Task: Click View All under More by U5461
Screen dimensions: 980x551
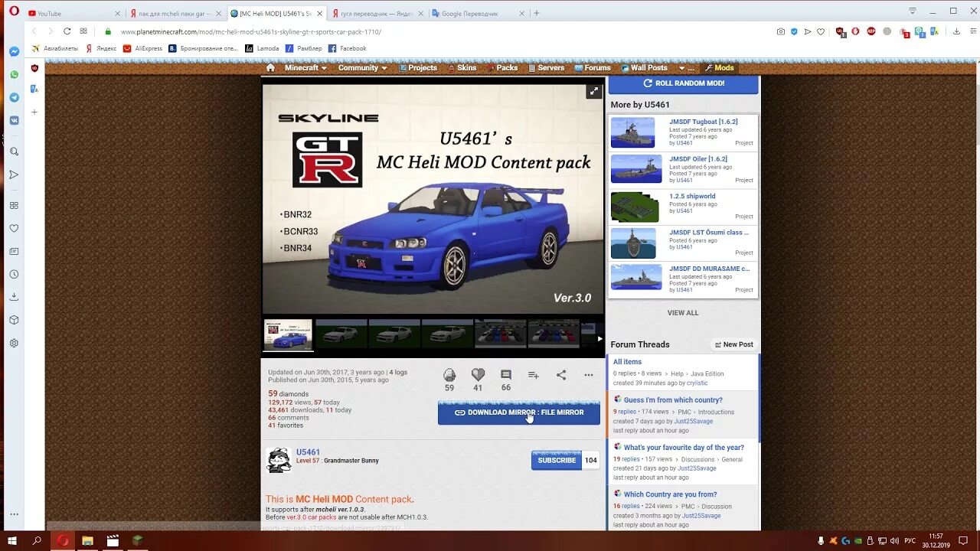Action: 683,312
